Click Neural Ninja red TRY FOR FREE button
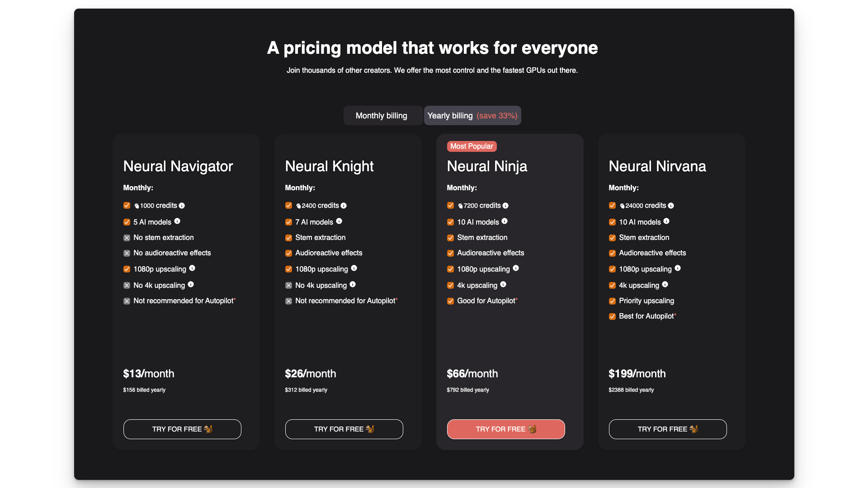868x488 pixels. [x=506, y=429]
